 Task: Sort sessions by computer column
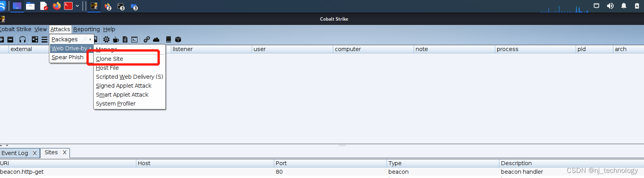[373, 49]
